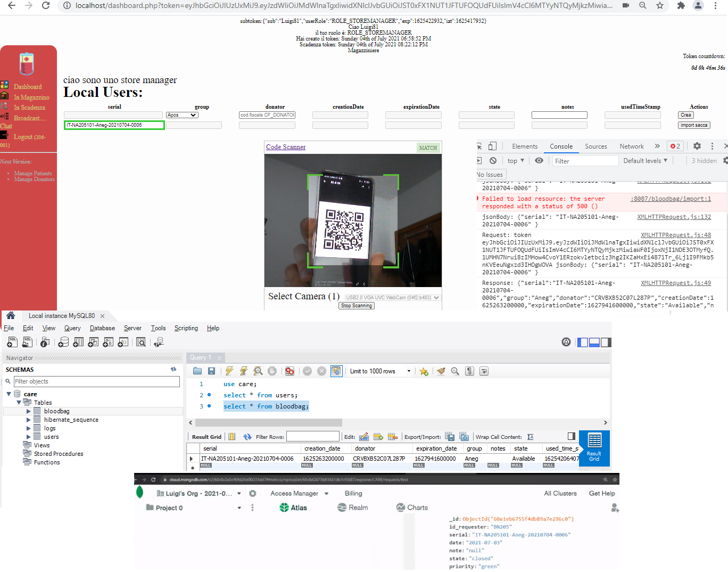Execute query with the lightning bolt icon

coord(229,371)
